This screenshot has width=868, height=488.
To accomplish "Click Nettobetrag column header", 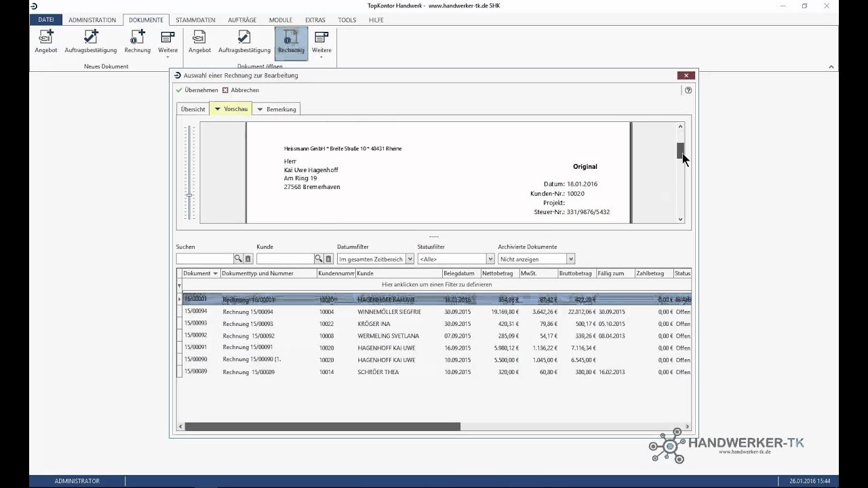I will pos(500,273).
